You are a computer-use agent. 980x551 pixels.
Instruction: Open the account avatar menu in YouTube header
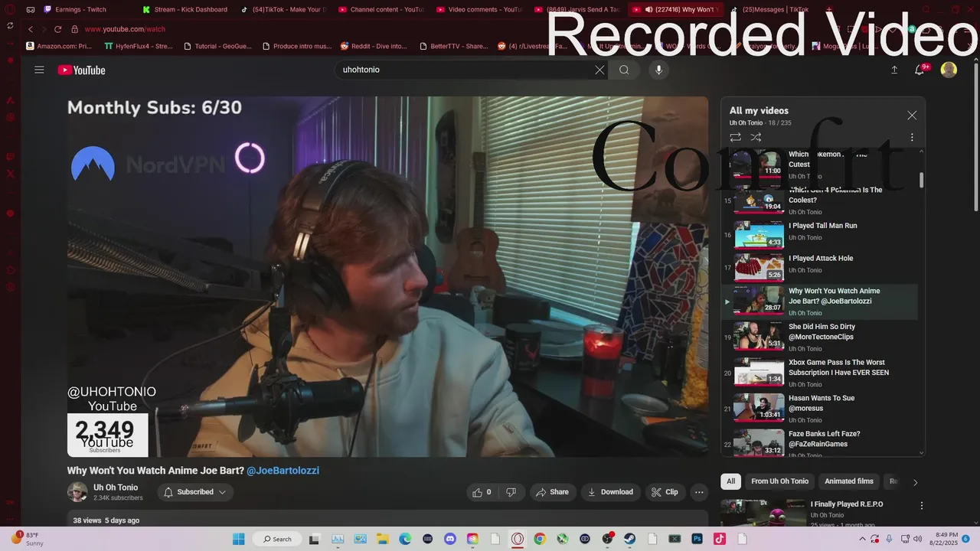(949, 70)
